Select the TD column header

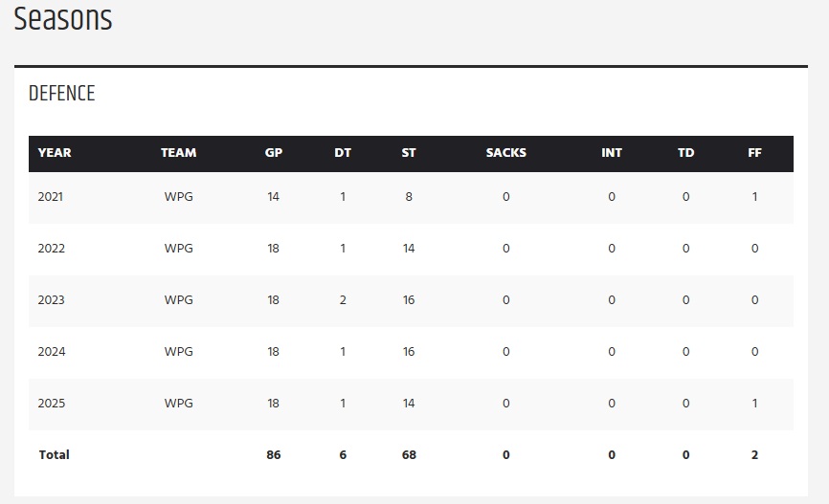[x=685, y=153]
